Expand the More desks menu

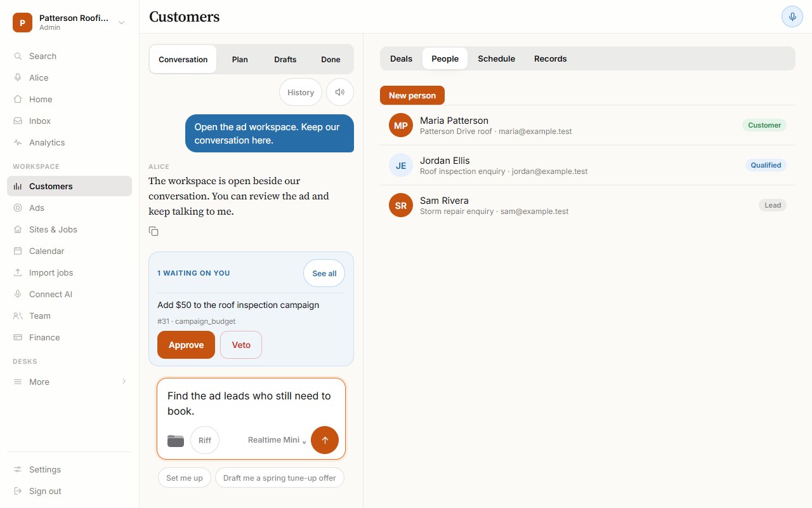[x=69, y=382]
